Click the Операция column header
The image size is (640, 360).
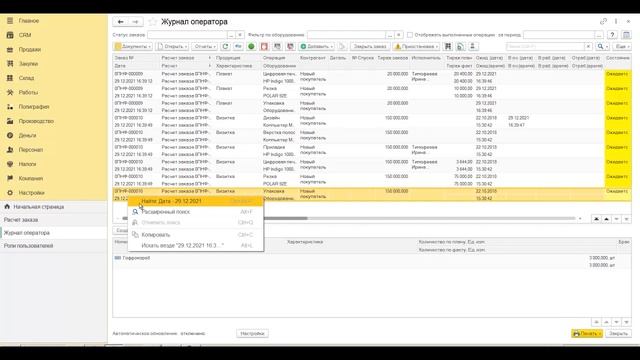[280, 58]
